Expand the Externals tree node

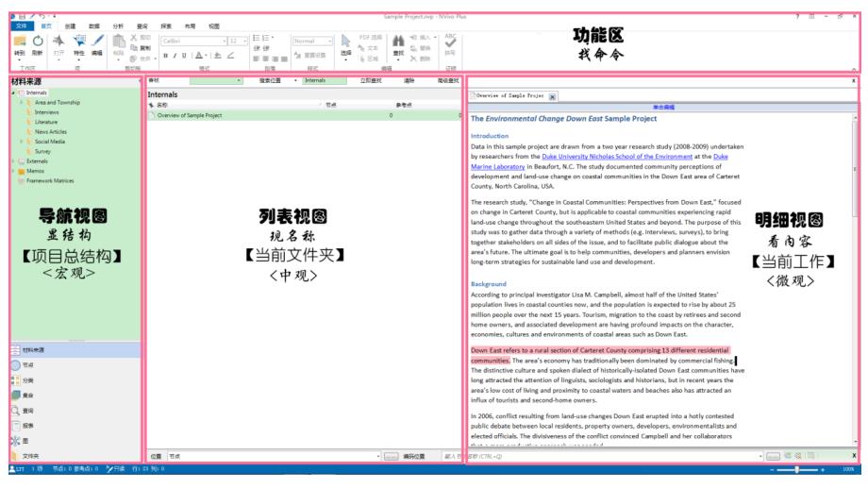click(14, 161)
